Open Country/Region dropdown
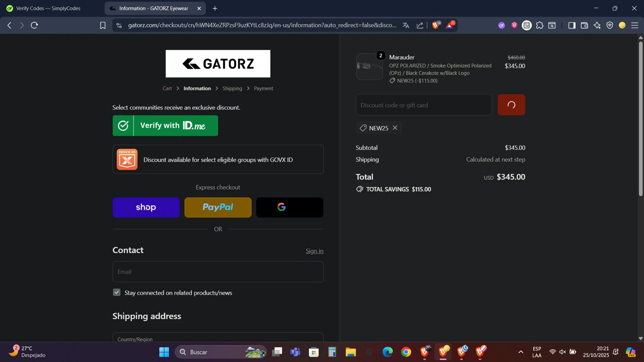 tap(218, 337)
